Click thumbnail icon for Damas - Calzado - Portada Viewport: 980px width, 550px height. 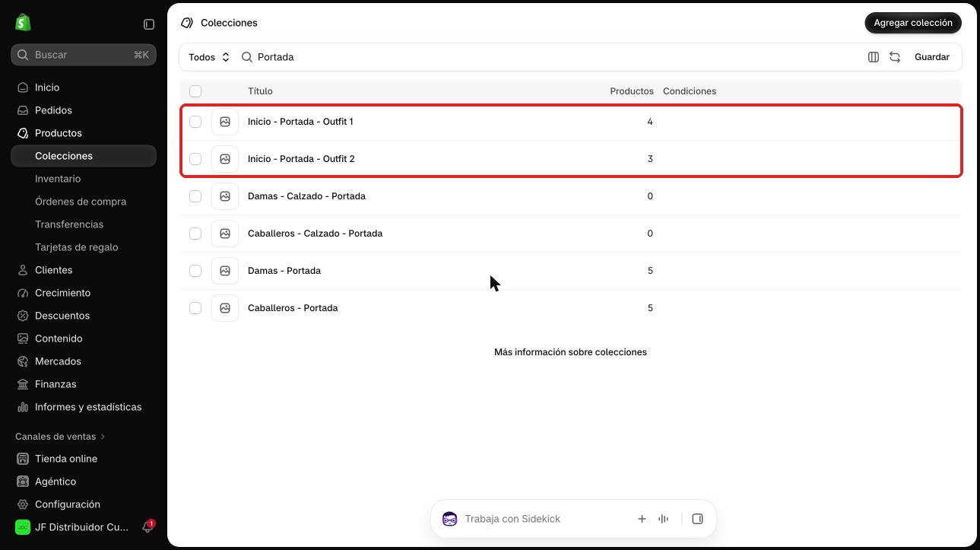click(225, 196)
